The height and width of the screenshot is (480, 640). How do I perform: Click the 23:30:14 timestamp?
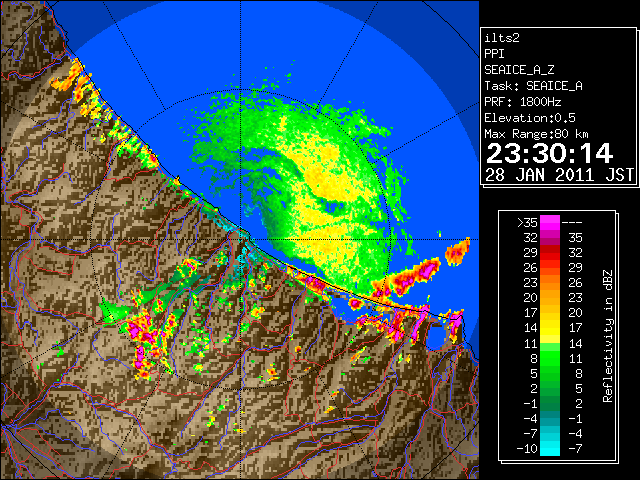click(x=549, y=153)
